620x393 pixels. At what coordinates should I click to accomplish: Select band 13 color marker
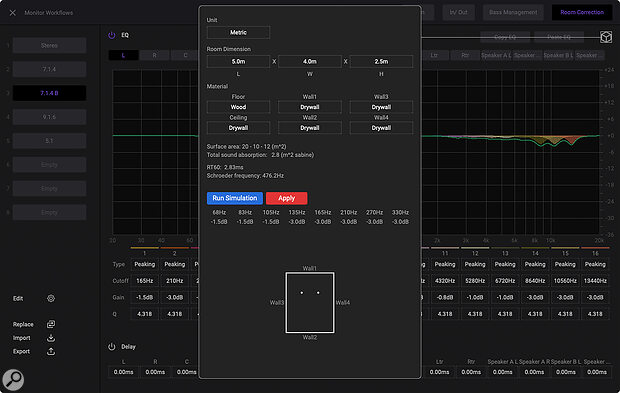coord(505,248)
